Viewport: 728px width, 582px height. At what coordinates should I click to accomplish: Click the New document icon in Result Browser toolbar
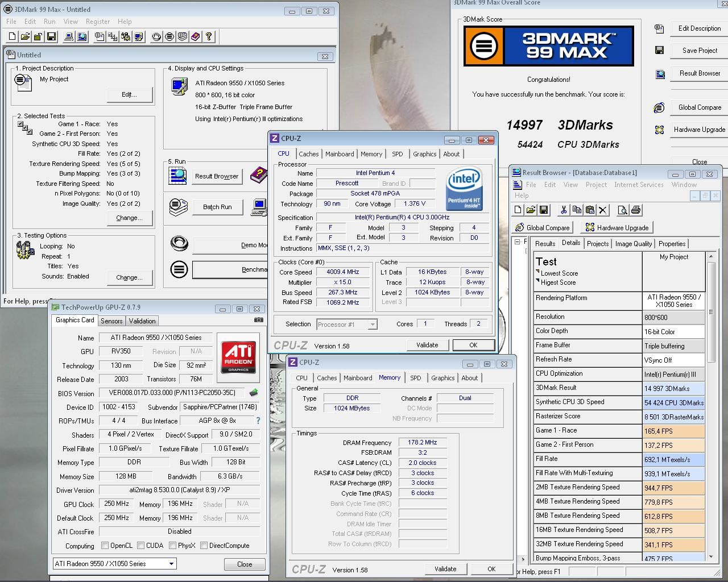click(518, 210)
